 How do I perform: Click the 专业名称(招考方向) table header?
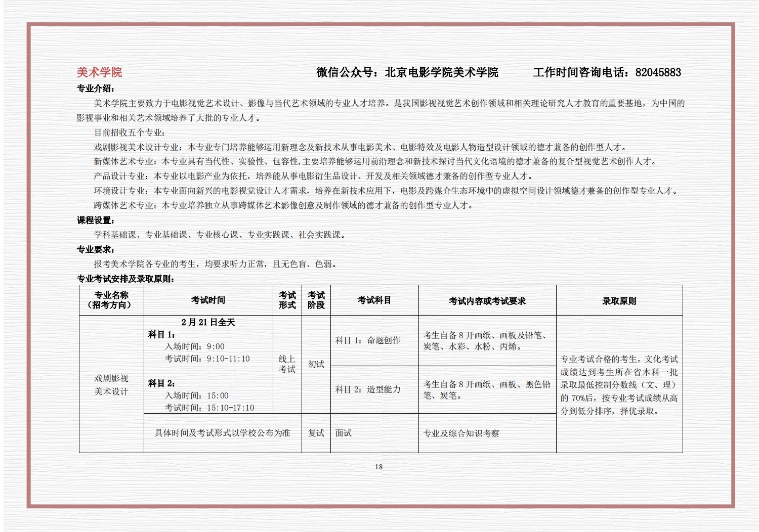point(111,300)
